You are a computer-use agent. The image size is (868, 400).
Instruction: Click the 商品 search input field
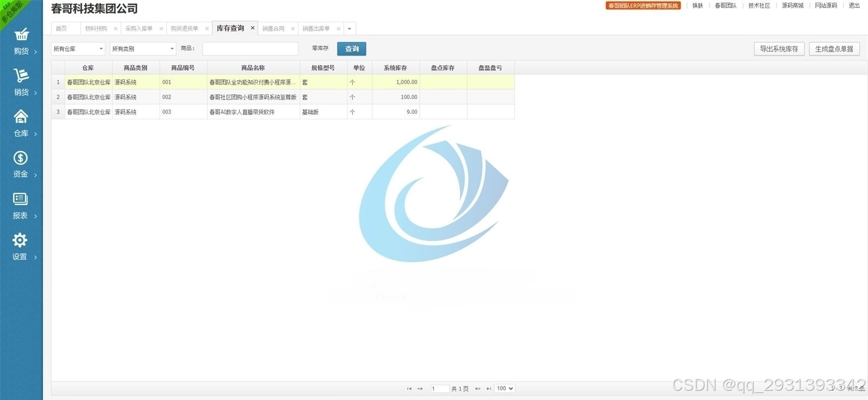click(x=250, y=49)
